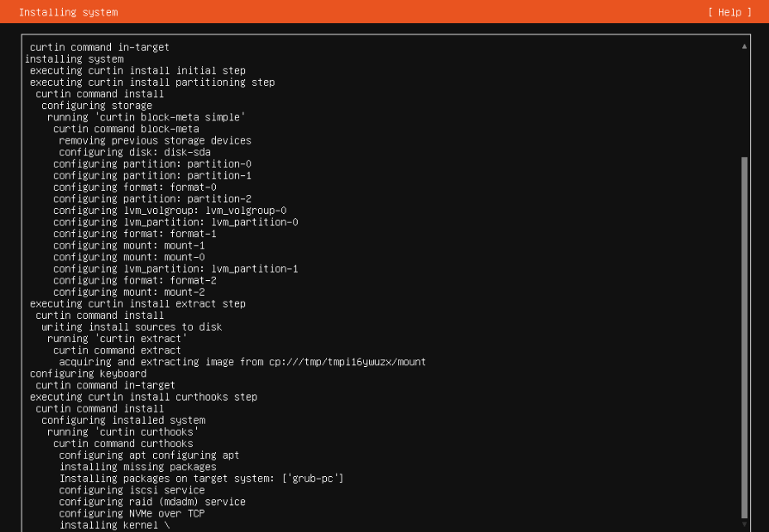Click the "configuring keyboard" log entry
The image size is (769, 532).
click(88, 374)
